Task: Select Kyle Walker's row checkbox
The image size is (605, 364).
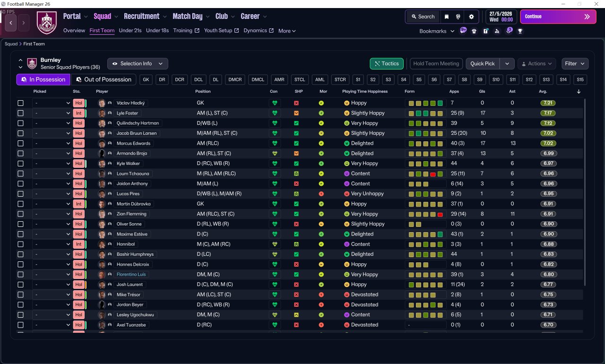Action: pos(20,164)
